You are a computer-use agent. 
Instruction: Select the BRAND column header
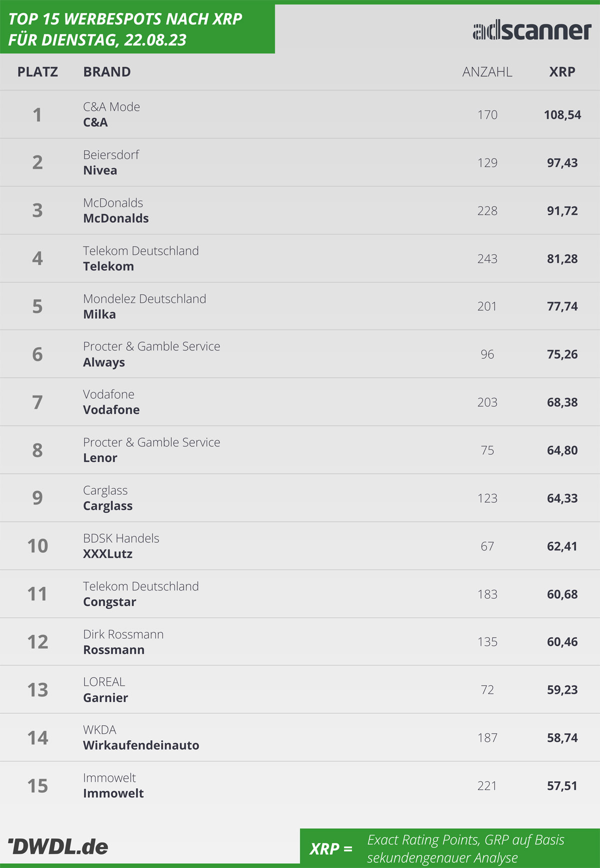click(x=107, y=72)
